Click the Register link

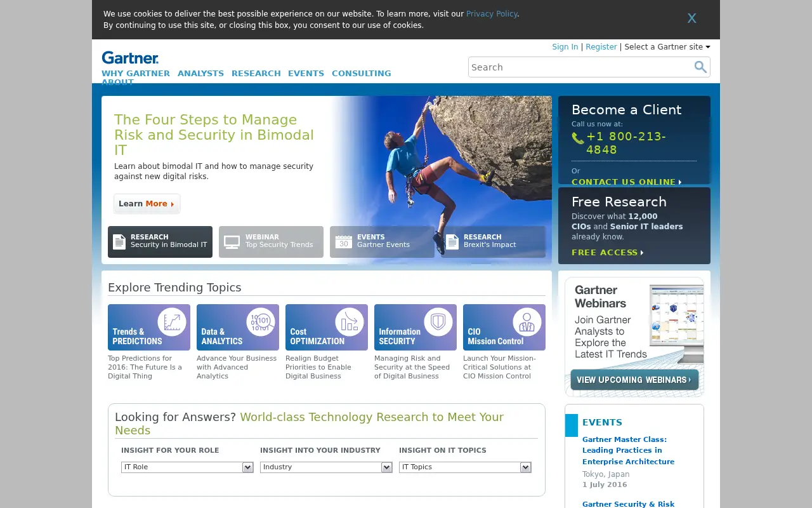[x=601, y=47]
